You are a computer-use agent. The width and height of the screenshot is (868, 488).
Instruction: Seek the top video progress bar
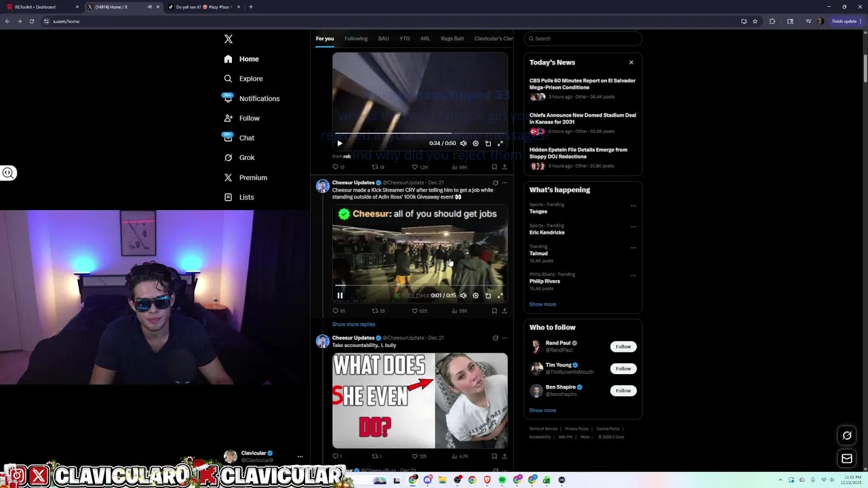pos(420,134)
